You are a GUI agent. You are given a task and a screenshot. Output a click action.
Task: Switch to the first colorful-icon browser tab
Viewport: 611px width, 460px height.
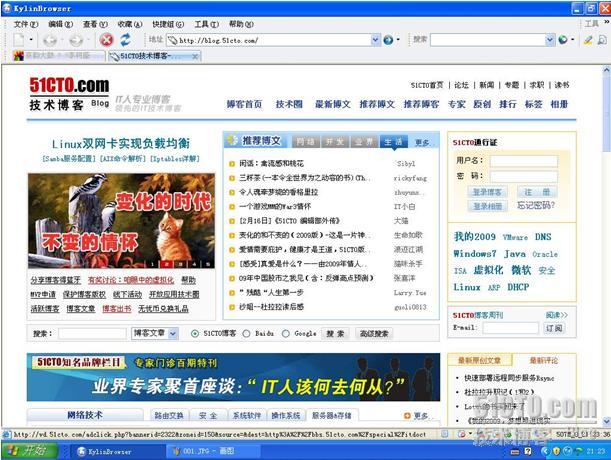pyautogui.click(x=58, y=56)
